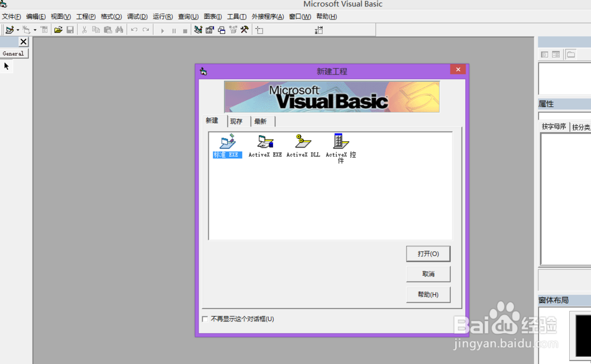Click the Start run triangle icon

(x=163, y=31)
